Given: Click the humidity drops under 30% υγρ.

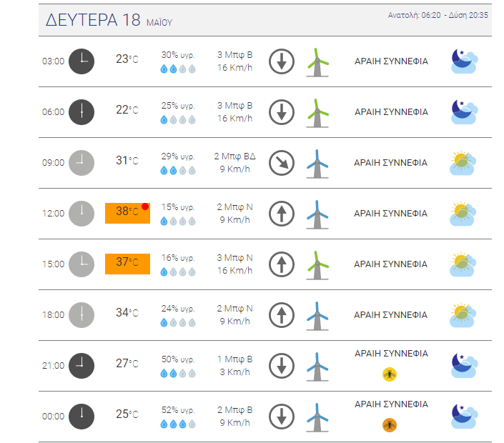Looking at the screenshot, I should click(x=178, y=69).
